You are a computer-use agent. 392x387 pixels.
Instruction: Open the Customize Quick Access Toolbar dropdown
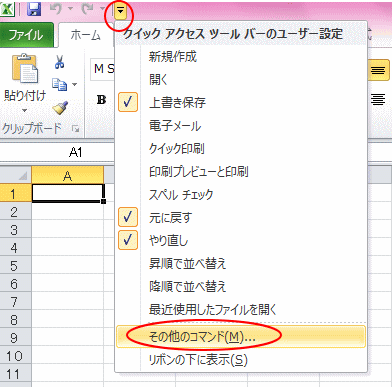(120, 12)
